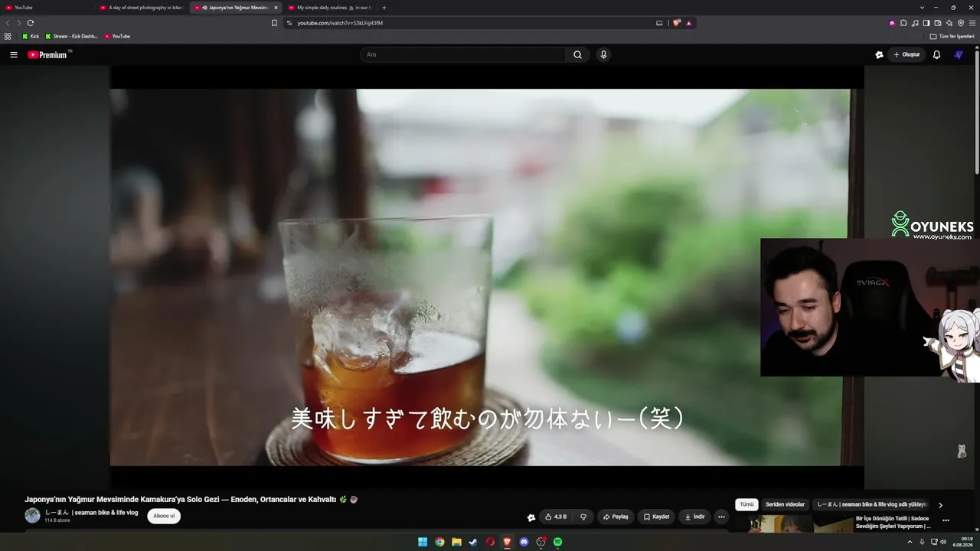
Task: Open the apps grid in bookmarks bar
Action: pos(8,36)
